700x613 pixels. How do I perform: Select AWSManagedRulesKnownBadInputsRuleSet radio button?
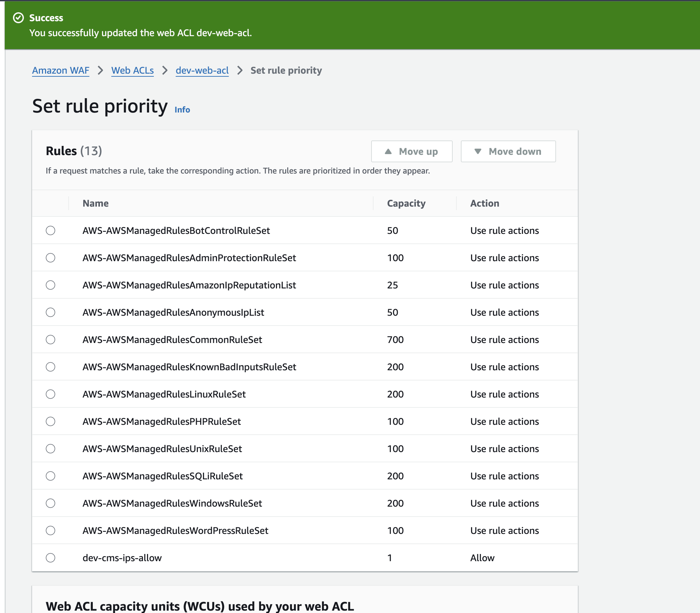[51, 367]
